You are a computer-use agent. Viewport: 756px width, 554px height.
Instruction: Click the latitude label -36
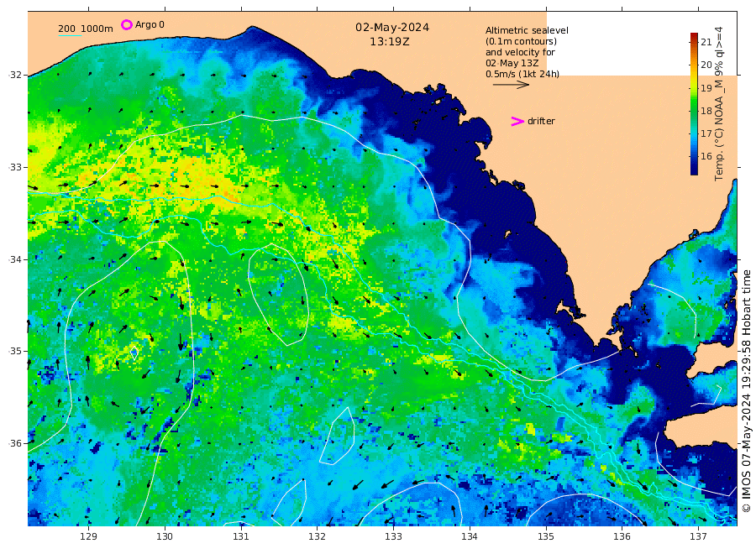pyautogui.click(x=15, y=443)
